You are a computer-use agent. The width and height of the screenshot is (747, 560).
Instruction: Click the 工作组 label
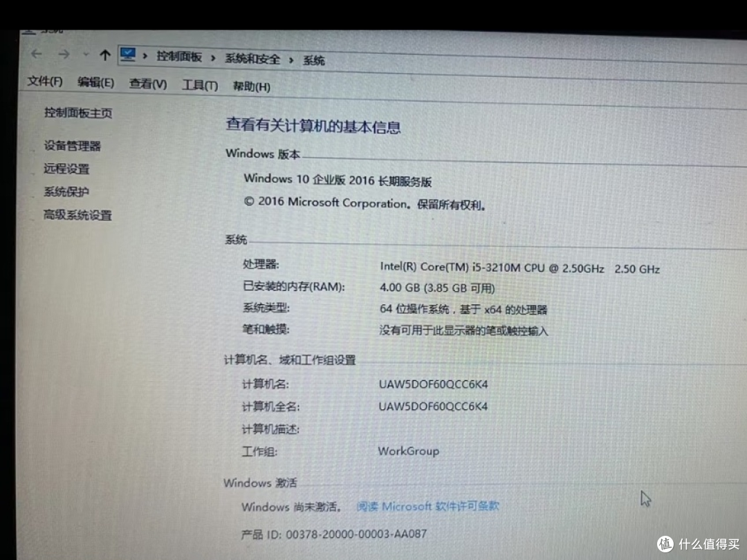[x=259, y=451]
